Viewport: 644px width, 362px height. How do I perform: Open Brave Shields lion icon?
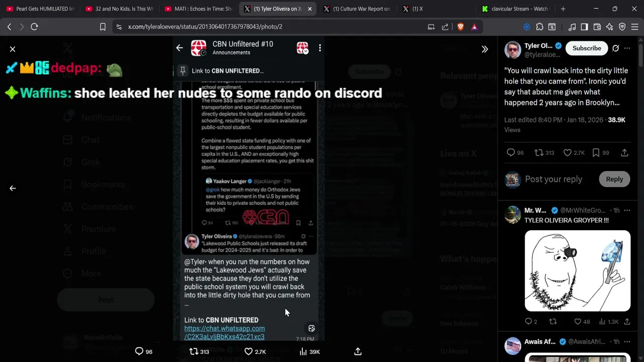click(460, 27)
